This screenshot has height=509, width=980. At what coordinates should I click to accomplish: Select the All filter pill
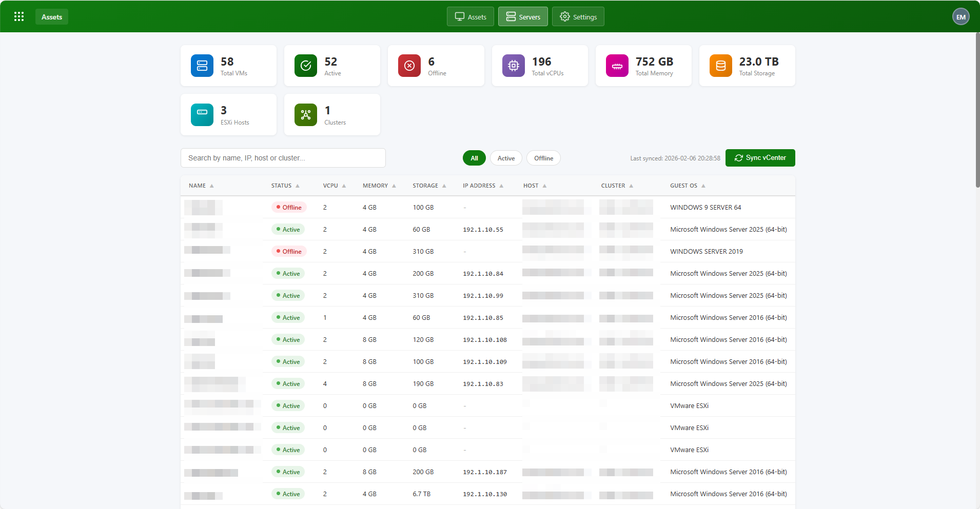click(474, 158)
